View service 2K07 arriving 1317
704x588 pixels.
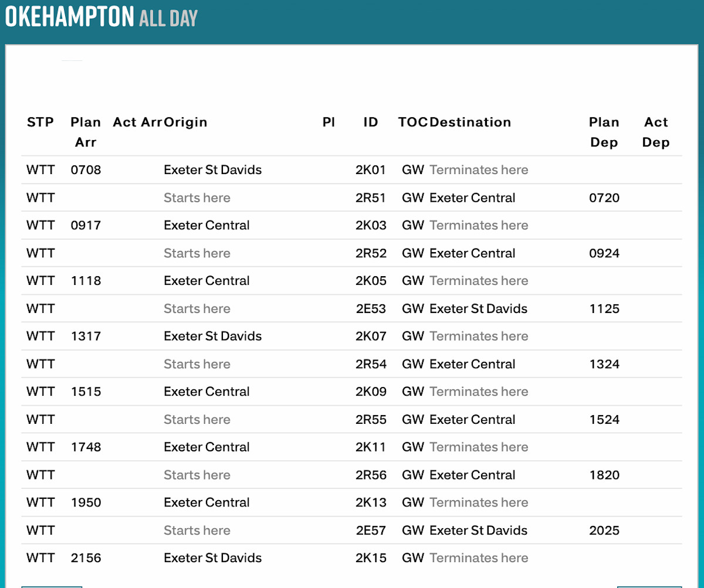(371, 337)
